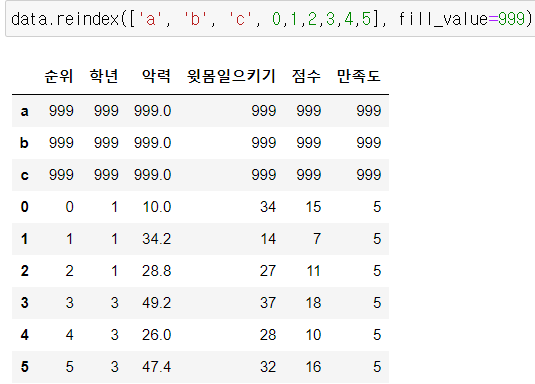Click the 윗몸일으키기 value 14
The width and height of the screenshot is (535, 384).
[268, 239]
